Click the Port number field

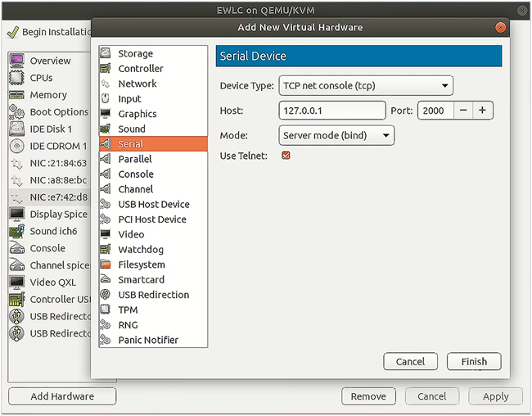[435, 111]
